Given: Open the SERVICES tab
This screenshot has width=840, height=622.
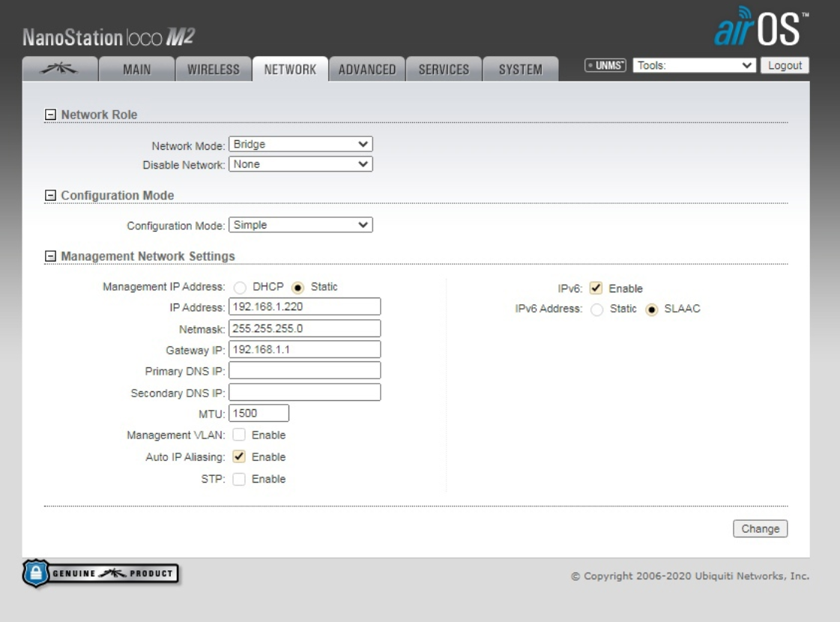Looking at the screenshot, I should (x=444, y=69).
